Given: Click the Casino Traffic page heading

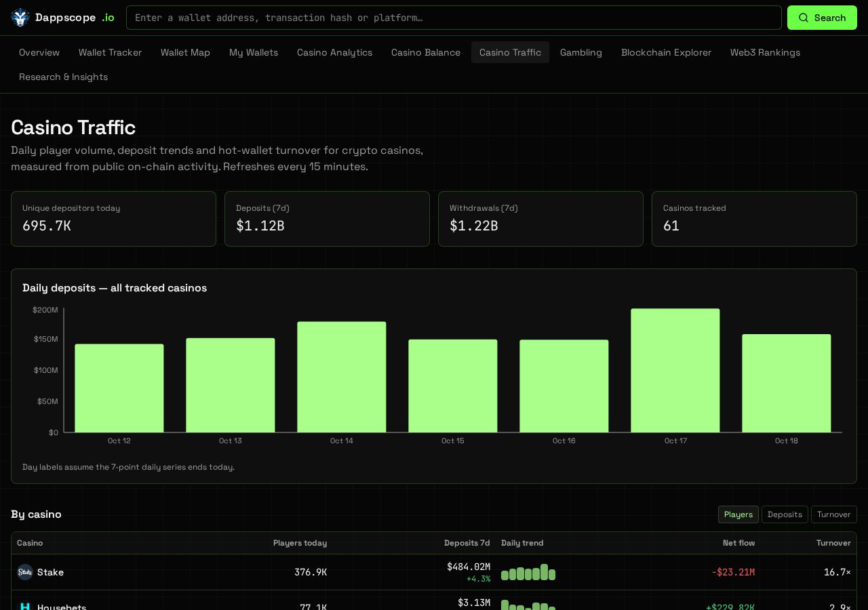Looking at the screenshot, I should [73, 127].
